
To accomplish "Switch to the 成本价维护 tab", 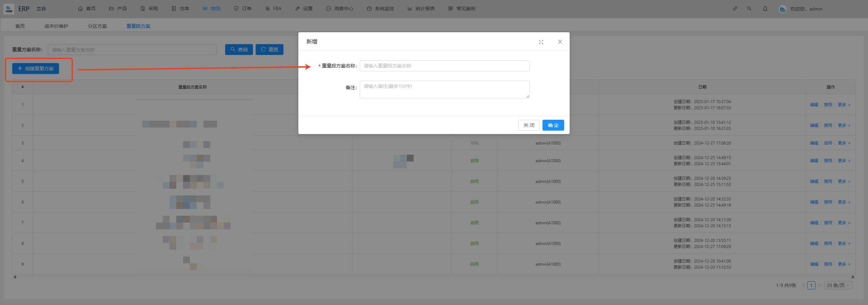I will click(56, 26).
